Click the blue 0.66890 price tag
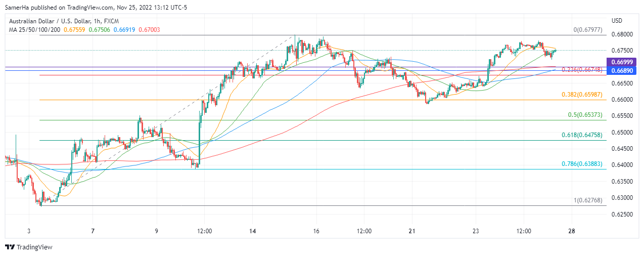Image resolution: width=644 pixels, height=256 pixels. [623, 70]
